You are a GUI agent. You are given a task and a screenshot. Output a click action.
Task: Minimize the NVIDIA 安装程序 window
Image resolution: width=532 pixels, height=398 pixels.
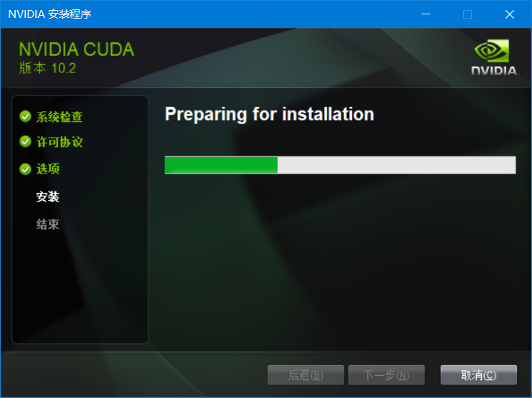[x=426, y=14]
